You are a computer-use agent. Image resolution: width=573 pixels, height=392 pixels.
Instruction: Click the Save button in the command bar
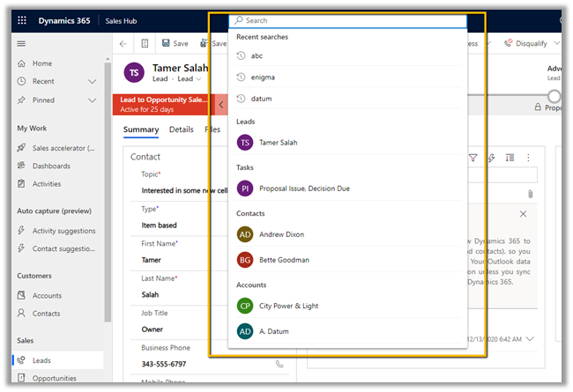pyautogui.click(x=175, y=43)
